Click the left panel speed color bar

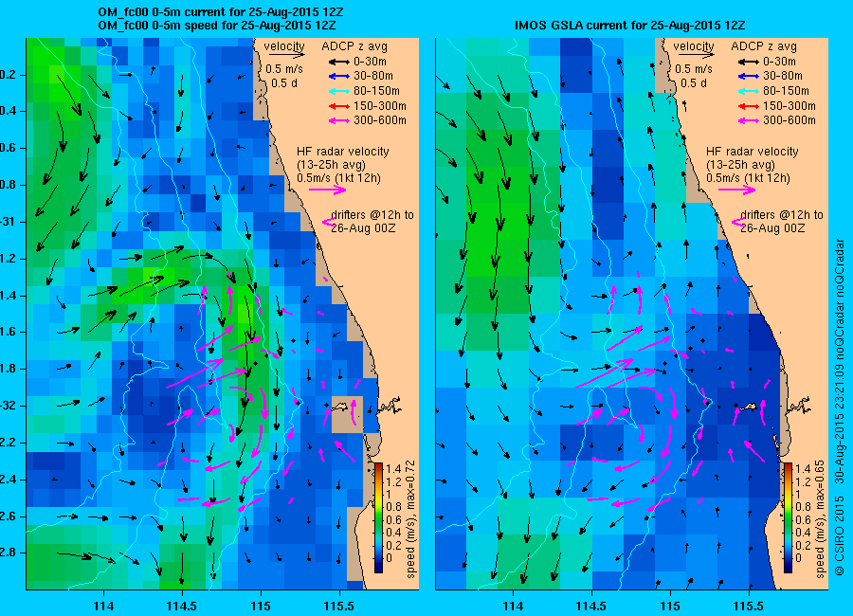coord(378,517)
